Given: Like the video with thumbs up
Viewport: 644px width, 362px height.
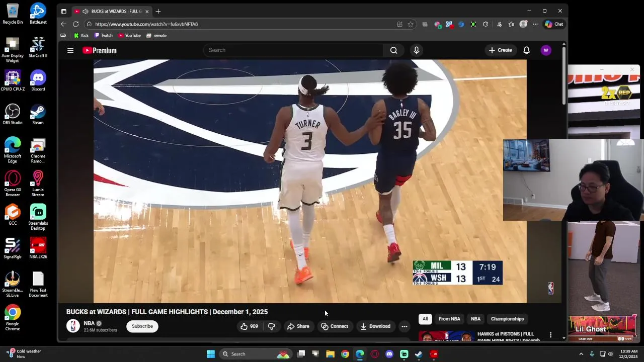Looking at the screenshot, I should pyautogui.click(x=249, y=326).
